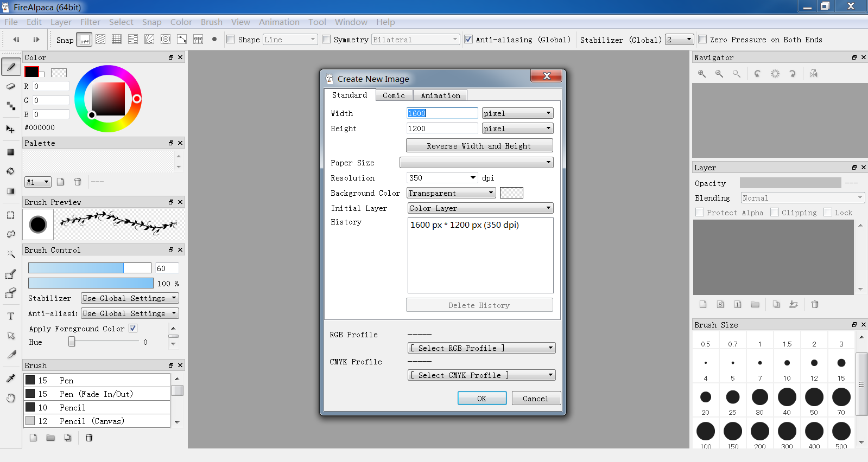Switch to the Comic tab

point(394,95)
